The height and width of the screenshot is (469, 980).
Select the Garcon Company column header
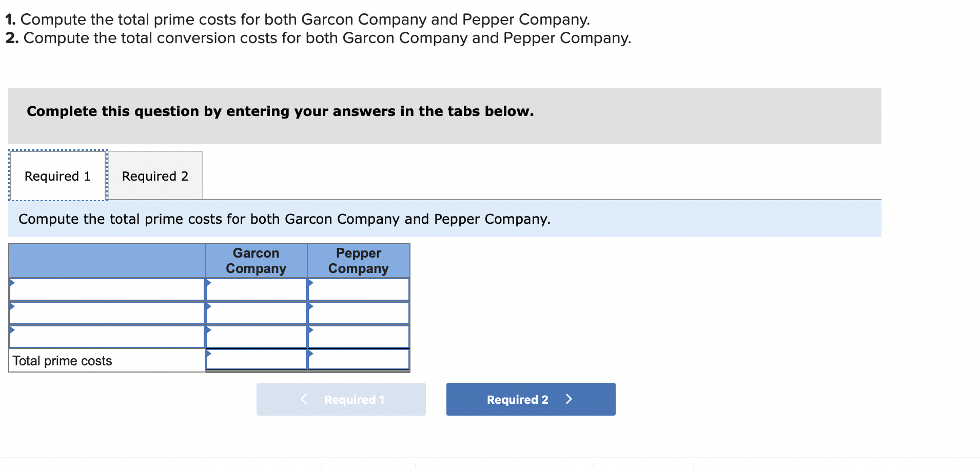(x=256, y=261)
